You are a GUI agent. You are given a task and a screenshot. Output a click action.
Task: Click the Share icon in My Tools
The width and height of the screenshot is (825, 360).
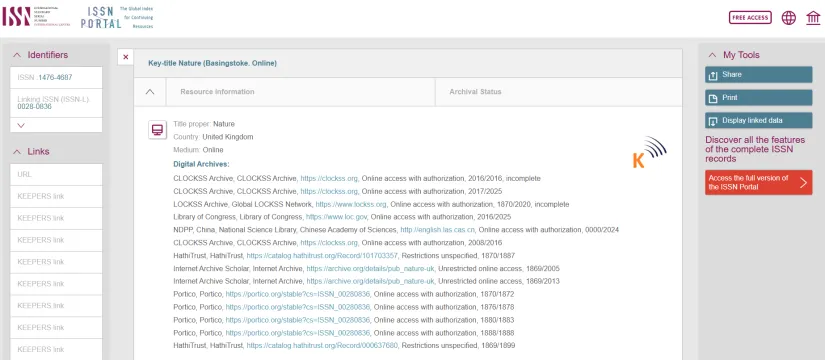(713, 75)
